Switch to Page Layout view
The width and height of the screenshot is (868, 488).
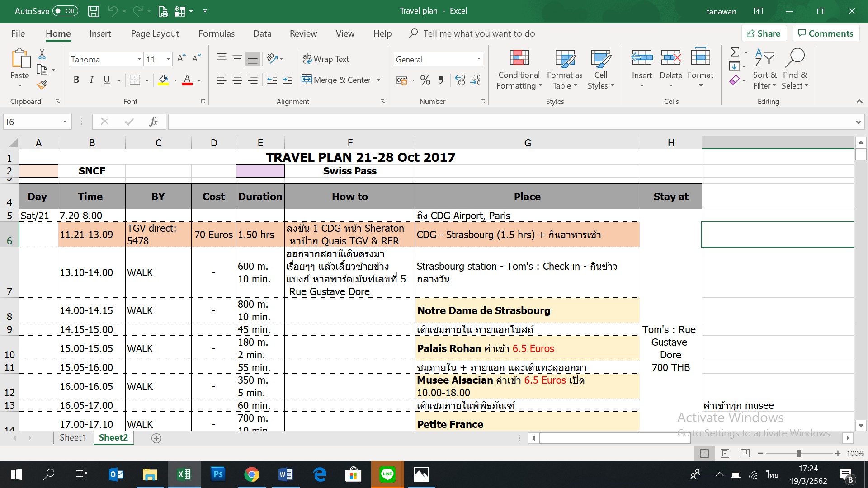[x=725, y=453]
